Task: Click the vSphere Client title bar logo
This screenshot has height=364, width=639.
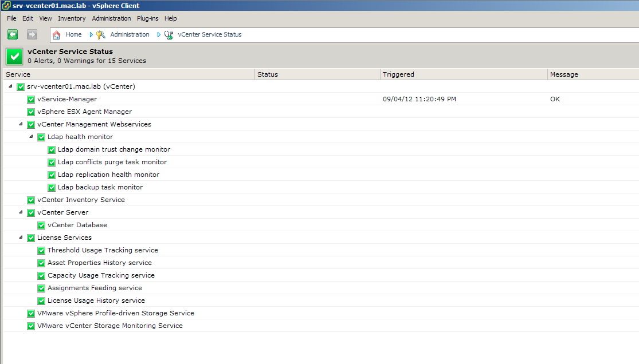Action: coord(6,5)
